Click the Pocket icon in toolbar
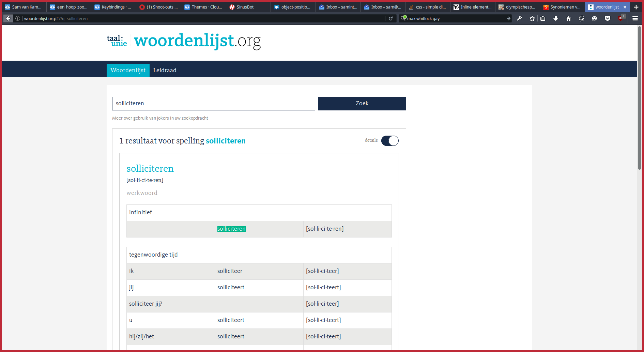Image resolution: width=644 pixels, height=352 pixels. click(x=608, y=18)
